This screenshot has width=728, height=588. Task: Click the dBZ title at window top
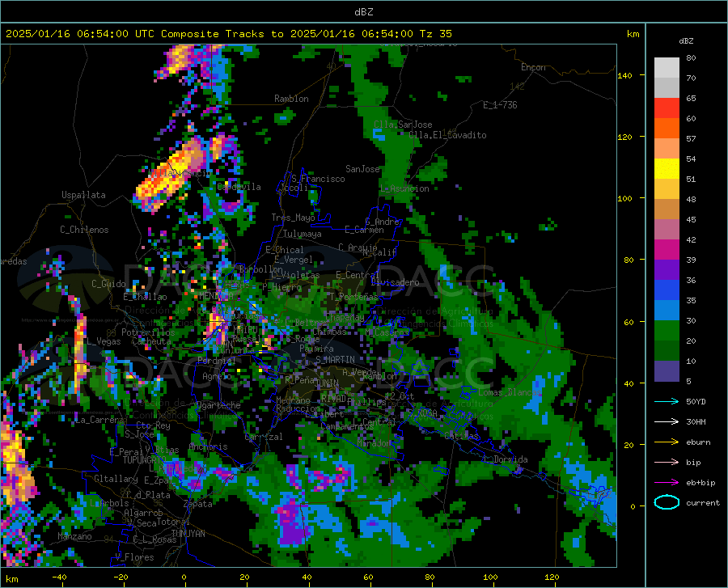pos(363,12)
